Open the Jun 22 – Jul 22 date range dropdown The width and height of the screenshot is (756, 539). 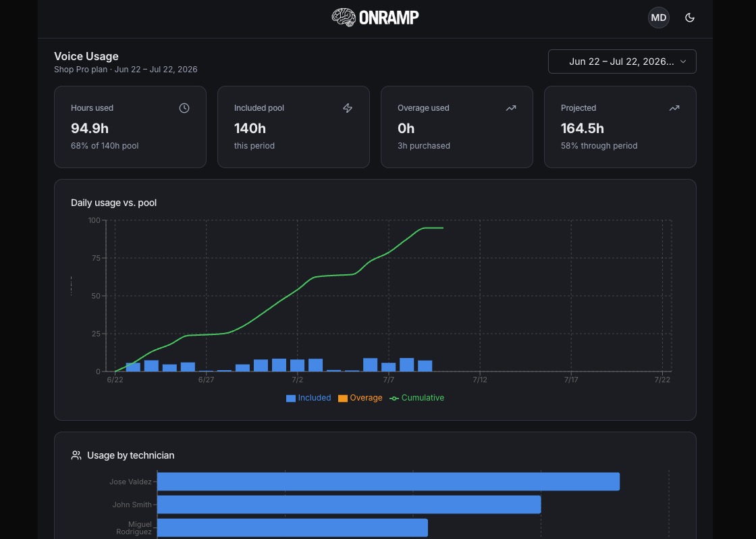[622, 61]
